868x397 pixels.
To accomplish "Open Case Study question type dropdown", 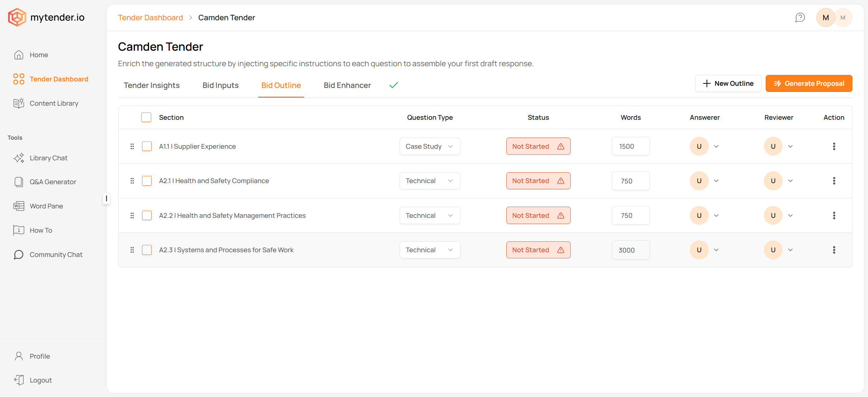I will click(430, 146).
